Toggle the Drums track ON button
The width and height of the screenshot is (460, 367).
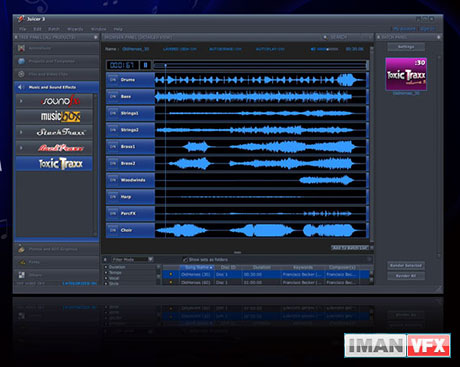click(x=113, y=80)
